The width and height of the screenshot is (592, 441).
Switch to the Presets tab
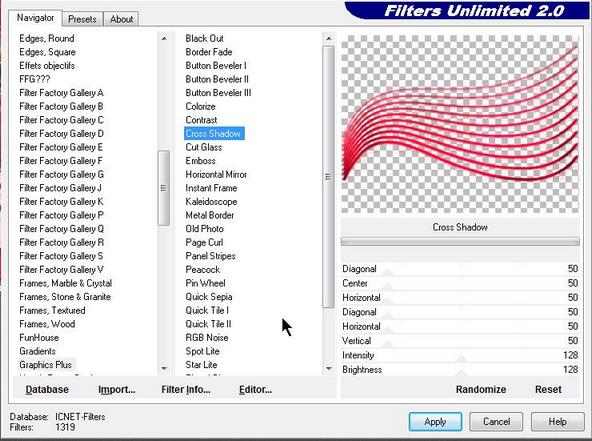[x=82, y=19]
